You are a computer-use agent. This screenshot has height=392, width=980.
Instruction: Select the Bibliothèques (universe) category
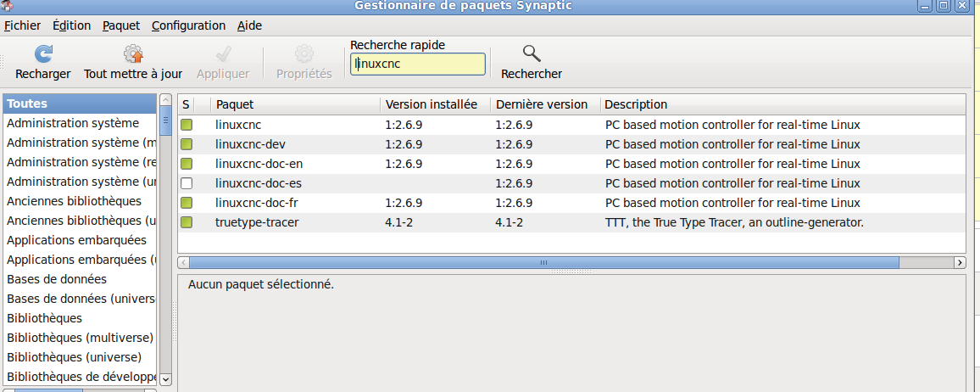pyautogui.click(x=74, y=357)
